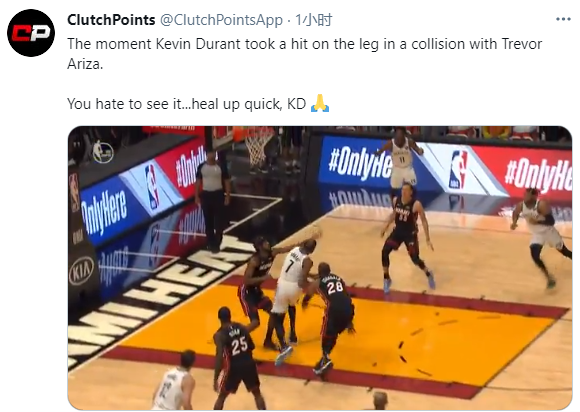Click the ClutchPoints display name
Screen dimensions: 580x412
click(x=111, y=20)
